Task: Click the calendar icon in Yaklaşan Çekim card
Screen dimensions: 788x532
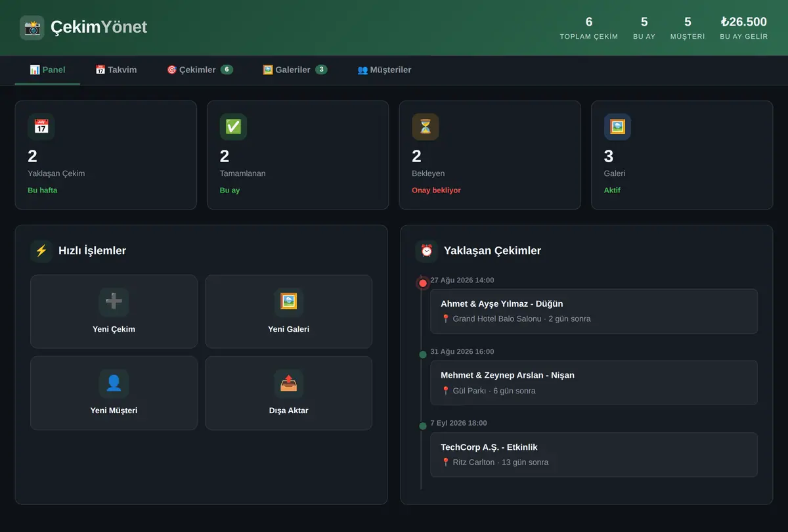Action: click(x=41, y=127)
